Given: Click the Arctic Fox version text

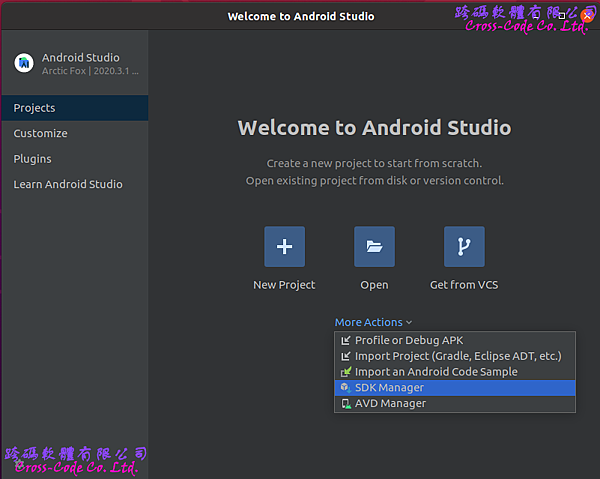Looking at the screenshot, I should [90, 71].
